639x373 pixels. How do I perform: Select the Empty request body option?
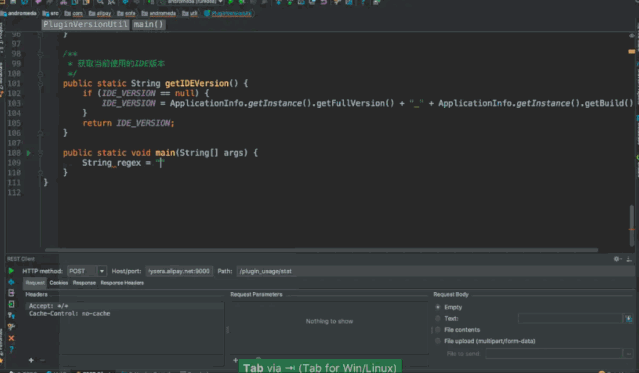pos(438,307)
